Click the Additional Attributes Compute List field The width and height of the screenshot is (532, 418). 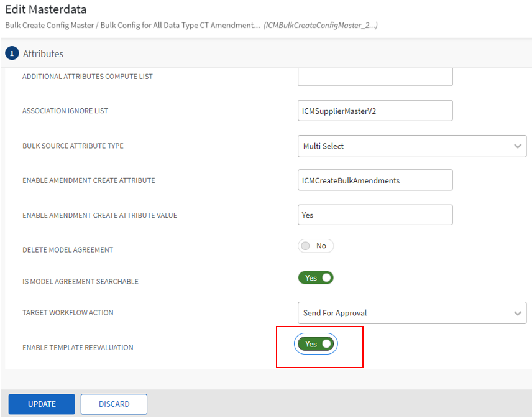tap(375, 77)
